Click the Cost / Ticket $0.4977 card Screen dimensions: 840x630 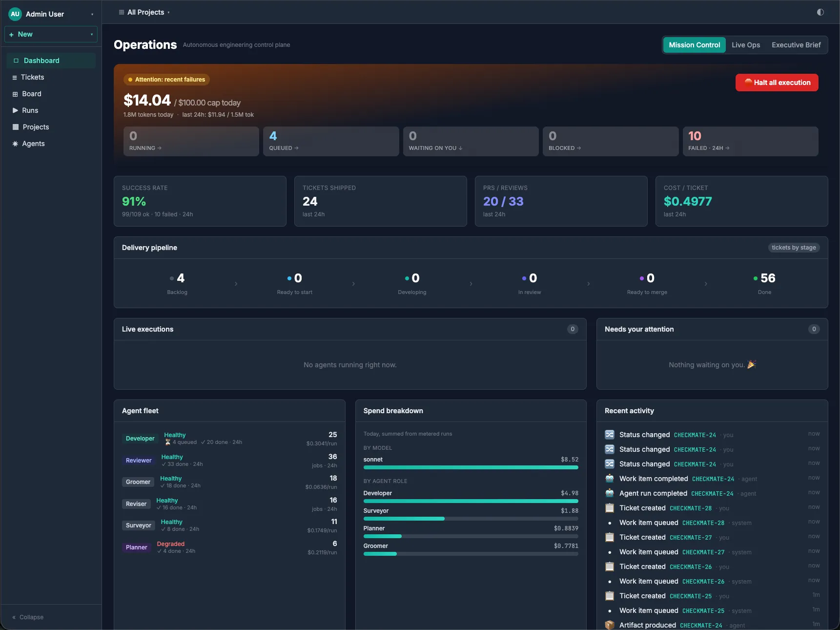pyautogui.click(x=742, y=201)
